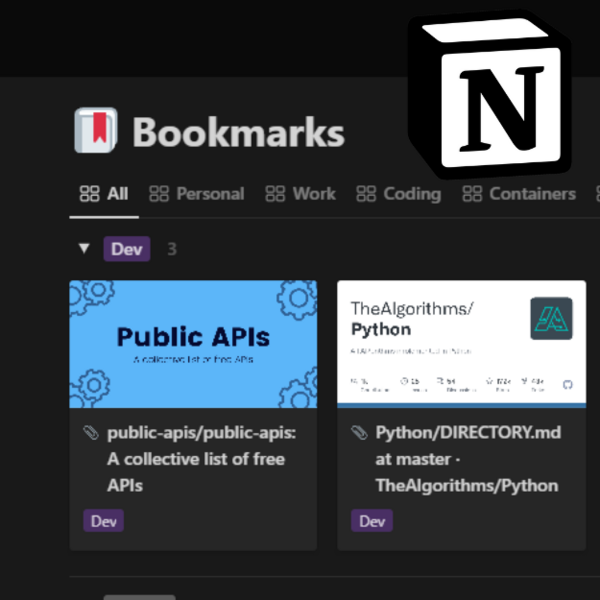Screen dimensions: 600x600
Task: Switch to the Personal view tab
Action: pyautogui.click(x=196, y=194)
